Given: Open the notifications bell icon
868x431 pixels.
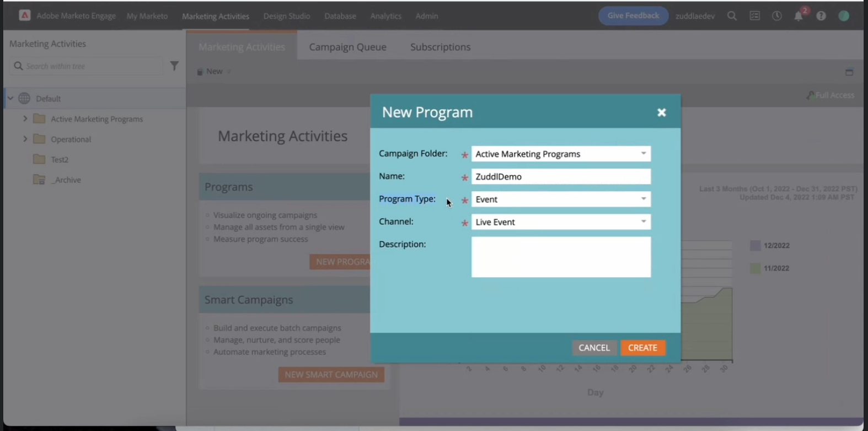Looking at the screenshot, I should tap(799, 16).
